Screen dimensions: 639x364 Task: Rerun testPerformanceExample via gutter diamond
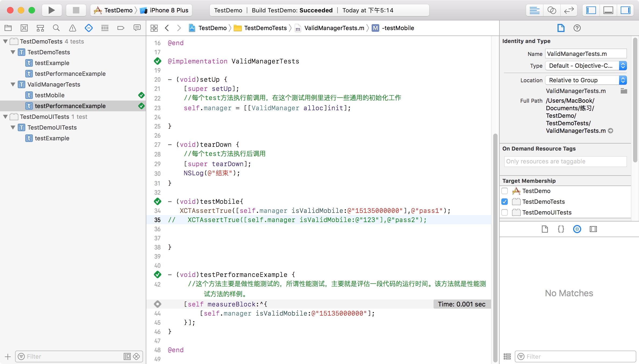[x=158, y=274]
